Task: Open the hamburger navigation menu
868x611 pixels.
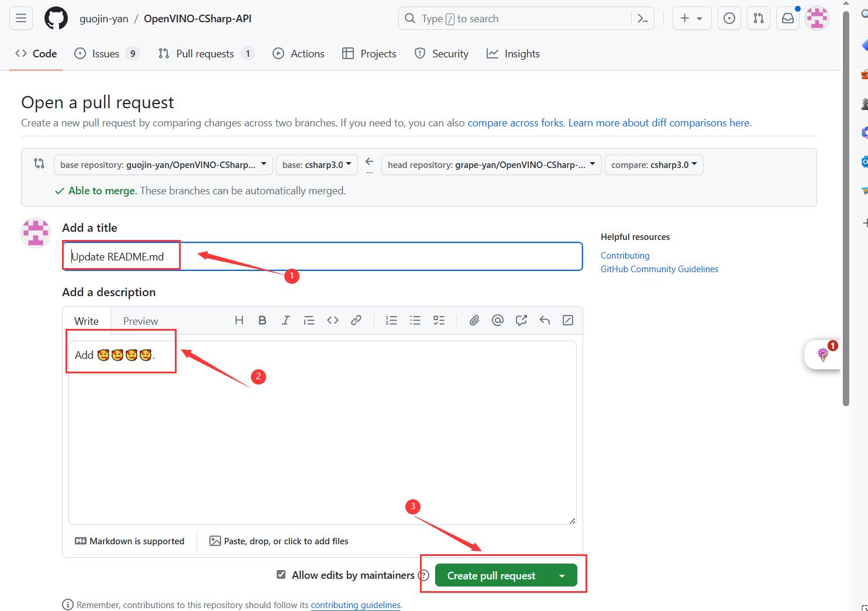Action: click(x=21, y=18)
